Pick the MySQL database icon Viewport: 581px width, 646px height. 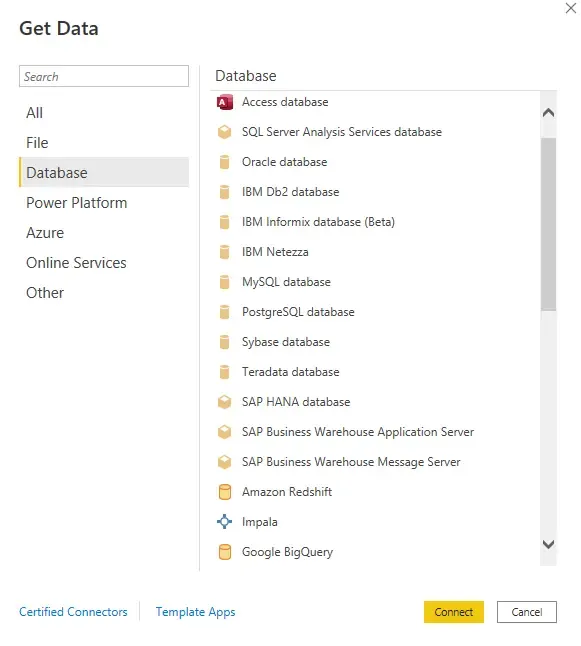225,282
